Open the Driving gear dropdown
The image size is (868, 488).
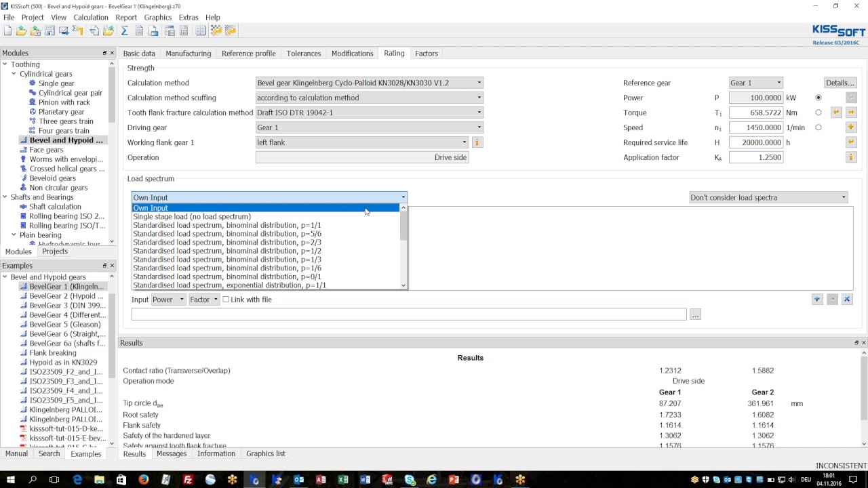370,127
